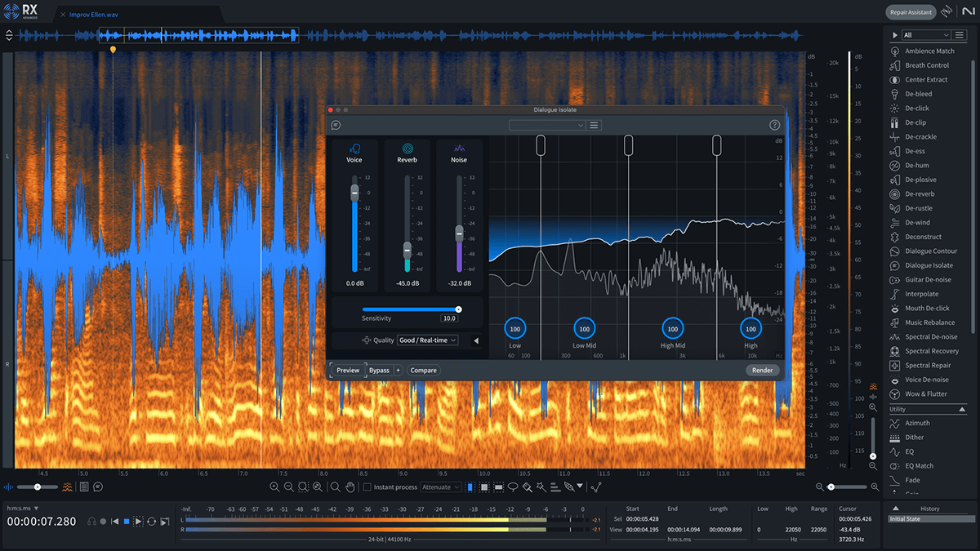Open the Azimuth utility
This screenshot has height=551, width=980.
[910, 423]
